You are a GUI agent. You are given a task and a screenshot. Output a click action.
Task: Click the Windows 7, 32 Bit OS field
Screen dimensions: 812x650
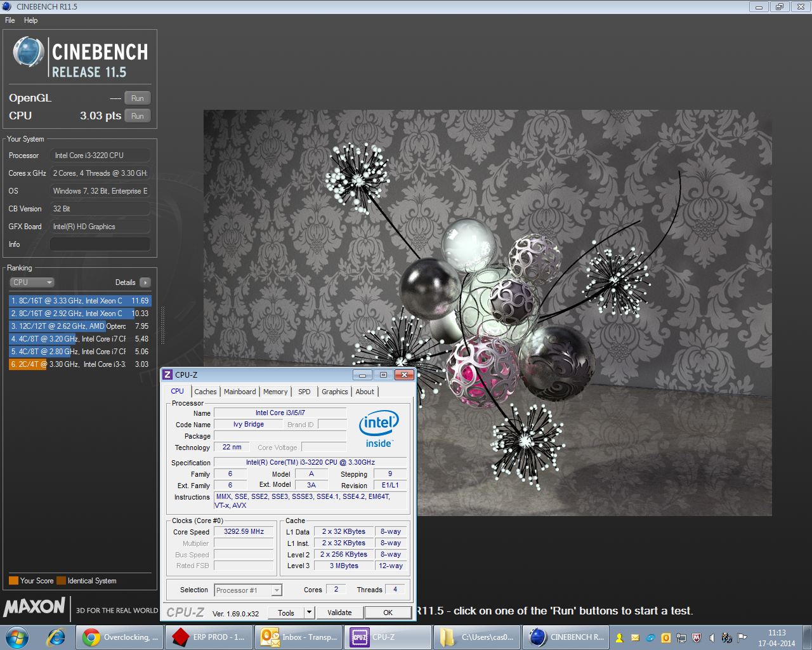pyautogui.click(x=100, y=191)
